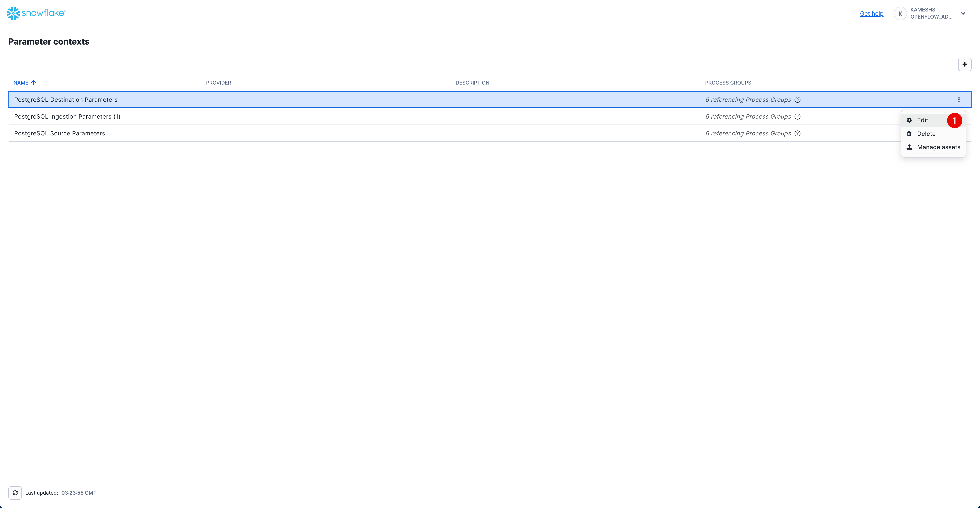Select the PostgreSQL Ingestion Parameters (1) row

click(x=67, y=117)
